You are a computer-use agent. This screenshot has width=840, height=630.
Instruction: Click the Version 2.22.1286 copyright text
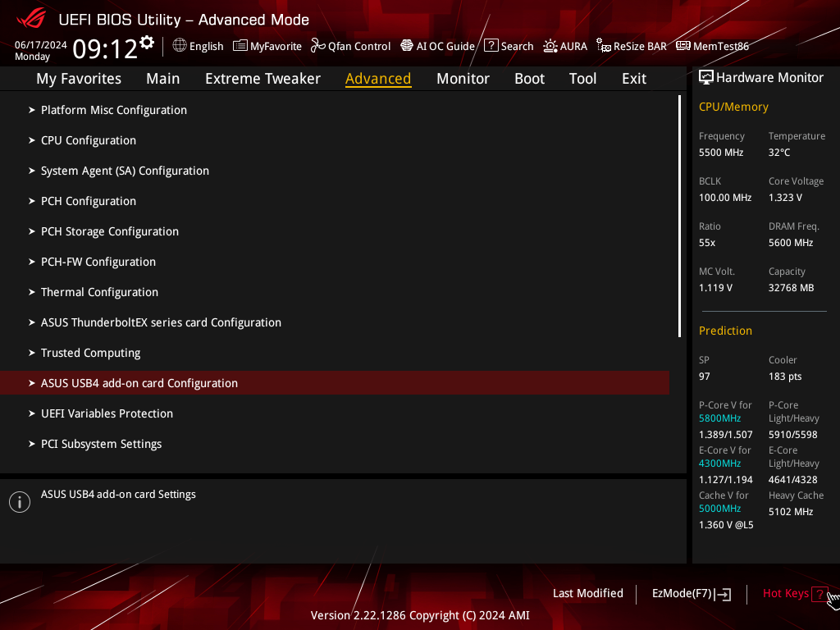point(420,615)
